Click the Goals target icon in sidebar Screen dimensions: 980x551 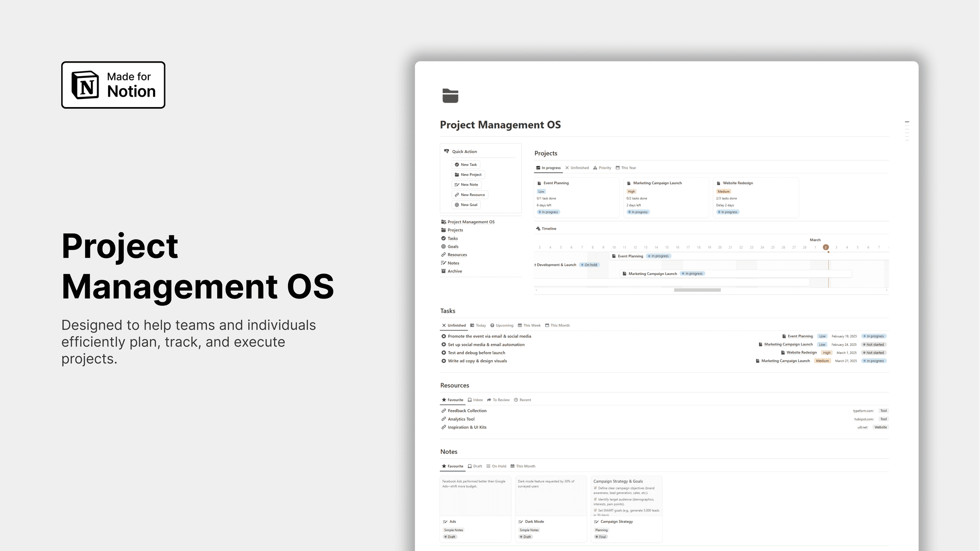[x=444, y=246]
